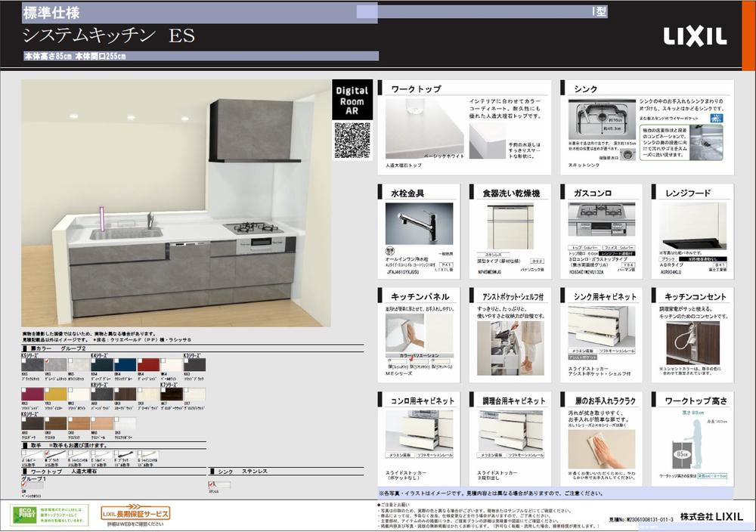Select the K3 series charcoal swatch

tap(194, 365)
